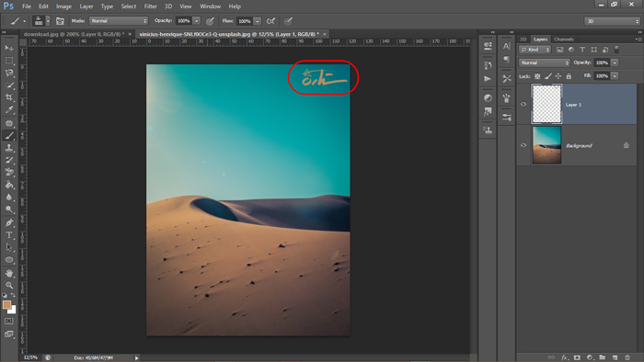644x362 pixels.
Task: Filter layers for pixel layers
Action: pyautogui.click(x=559, y=50)
